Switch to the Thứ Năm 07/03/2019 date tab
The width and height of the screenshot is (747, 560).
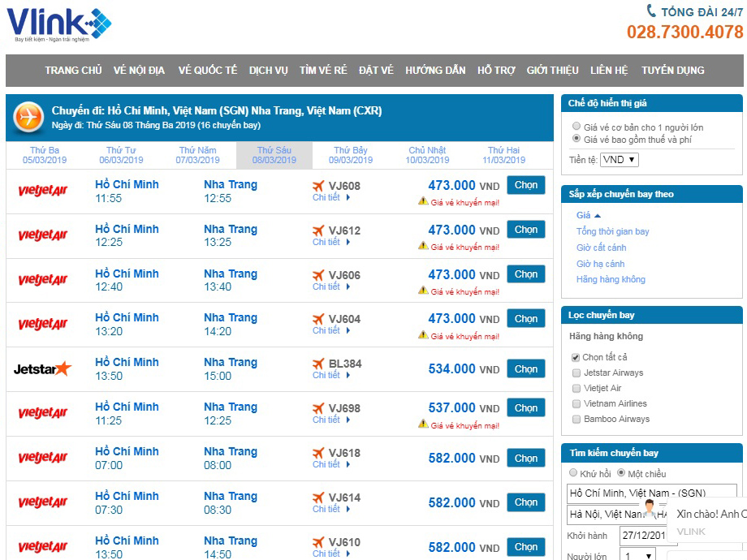tap(197, 155)
